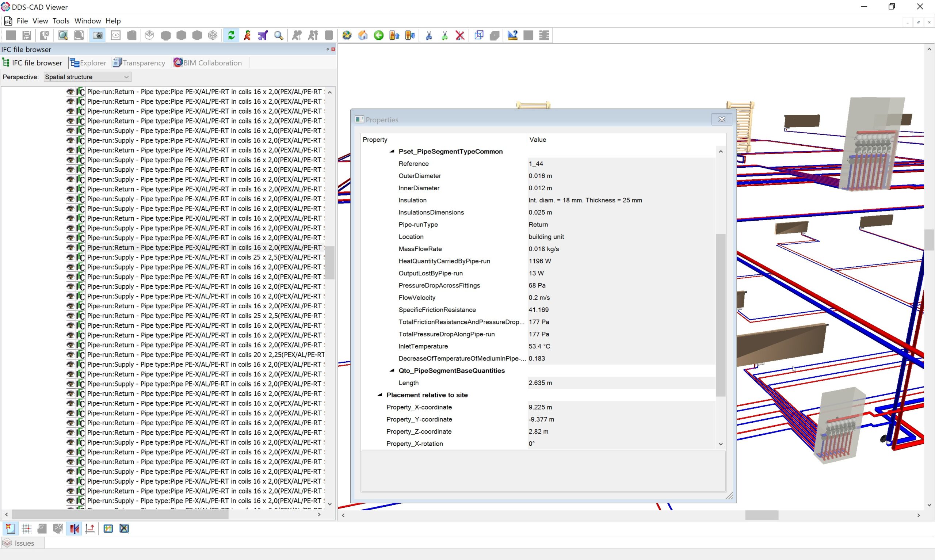Viewport: 935px width, 560px height.
Task: Select the magnifying glass zoom tool
Action: click(279, 35)
